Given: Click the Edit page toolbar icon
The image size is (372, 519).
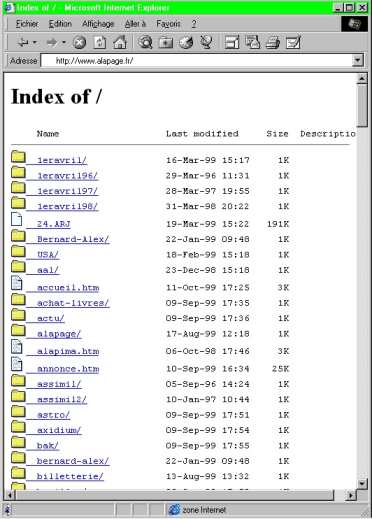Looking at the screenshot, I should [293, 43].
